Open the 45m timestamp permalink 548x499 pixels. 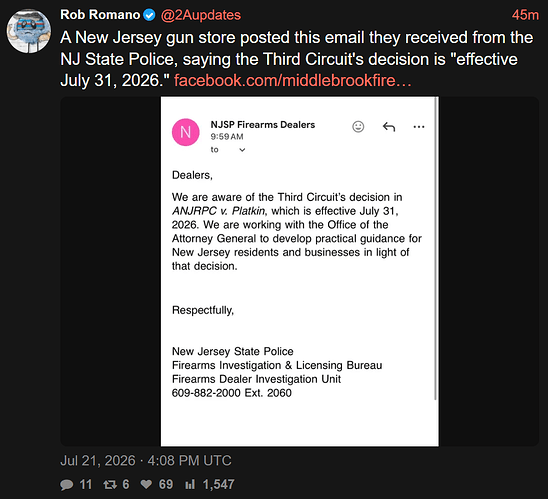525,15
